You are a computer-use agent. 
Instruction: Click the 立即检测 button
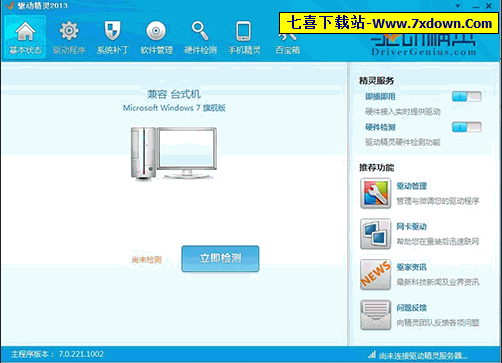[x=220, y=259]
